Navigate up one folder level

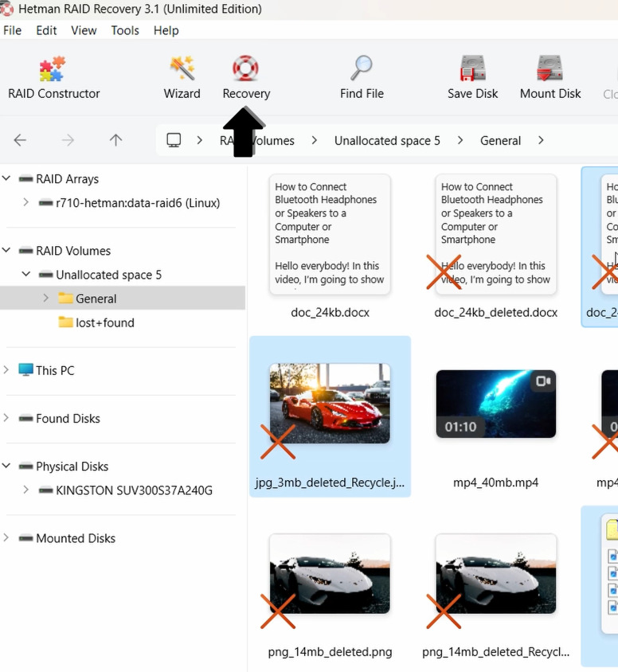point(115,140)
